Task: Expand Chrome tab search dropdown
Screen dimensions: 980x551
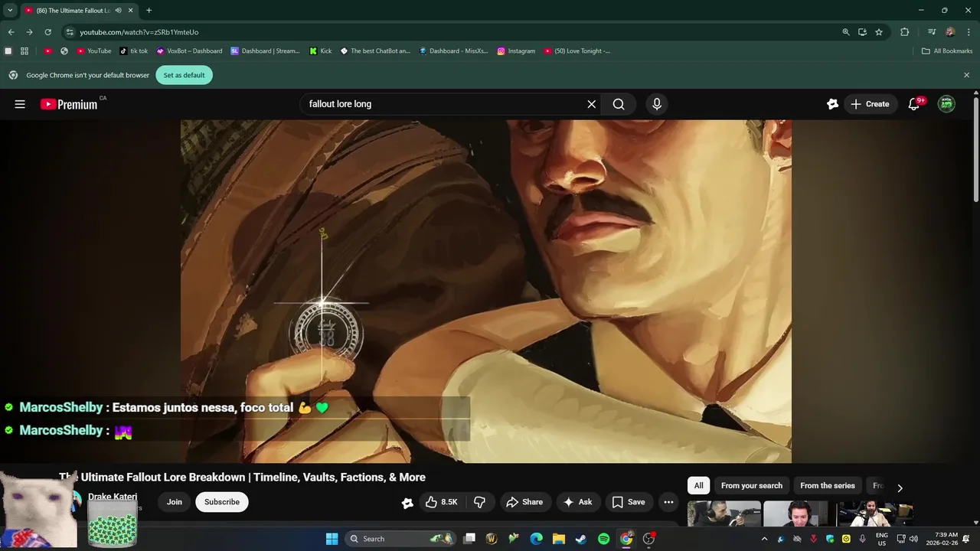Action: [x=10, y=11]
